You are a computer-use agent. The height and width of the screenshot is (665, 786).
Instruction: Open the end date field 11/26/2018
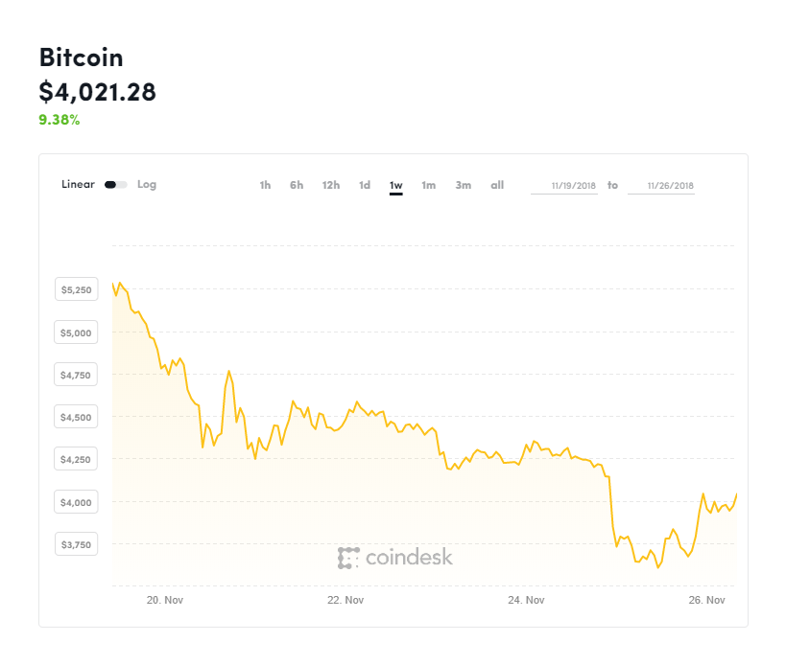pos(661,186)
